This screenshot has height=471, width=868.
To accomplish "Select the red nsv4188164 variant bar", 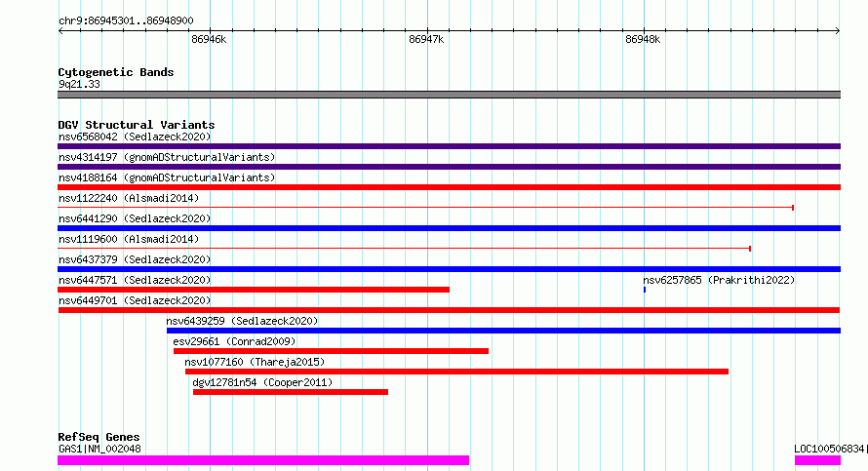I will [449, 187].
